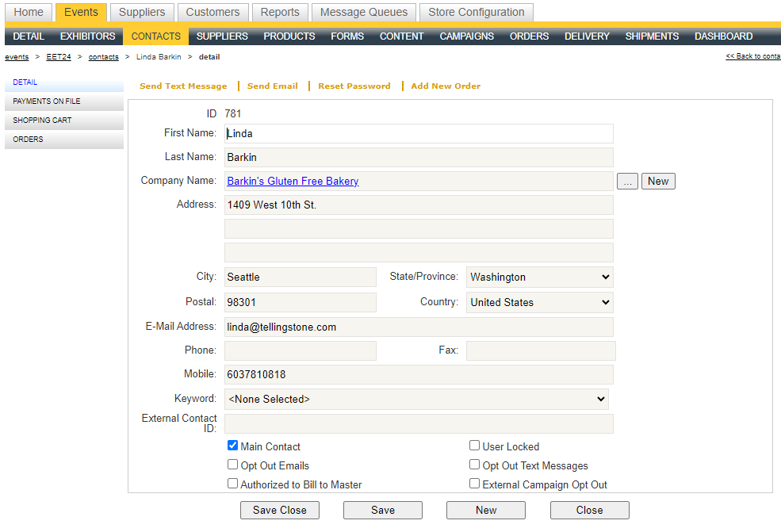Click the New company button
The height and width of the screenshot is (532, 781).
[x=658, y=182]
